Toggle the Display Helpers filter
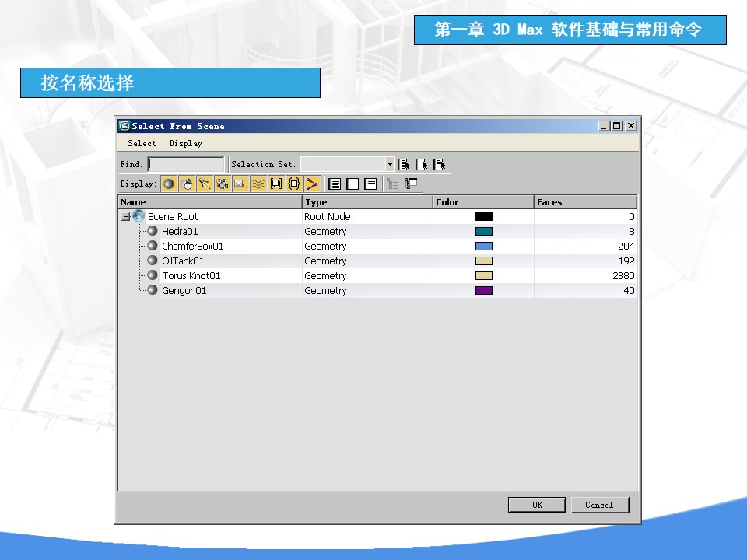747x560 pixels. coord(240,184)
